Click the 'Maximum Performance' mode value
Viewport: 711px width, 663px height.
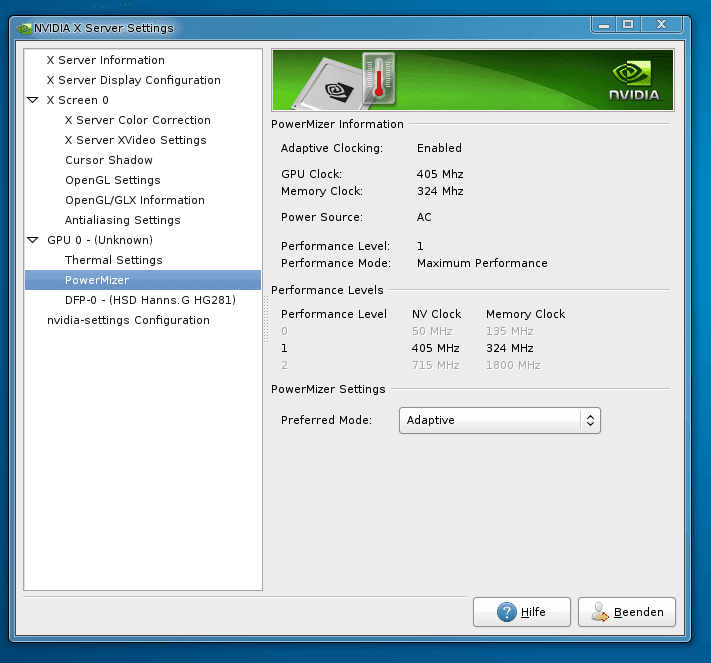pyautogui.click(x=482, y=263)
